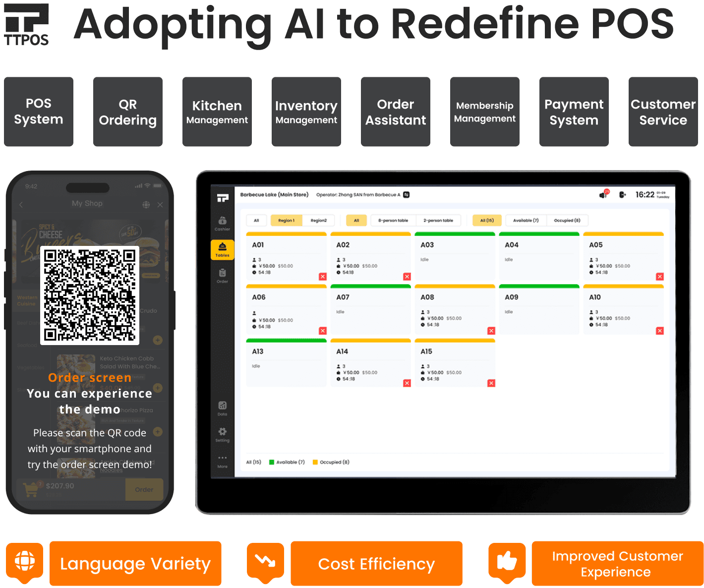Viewport: 704px width, 588px height.
Task: Tap the close X in the phone header
Action: tap(160, 205)
